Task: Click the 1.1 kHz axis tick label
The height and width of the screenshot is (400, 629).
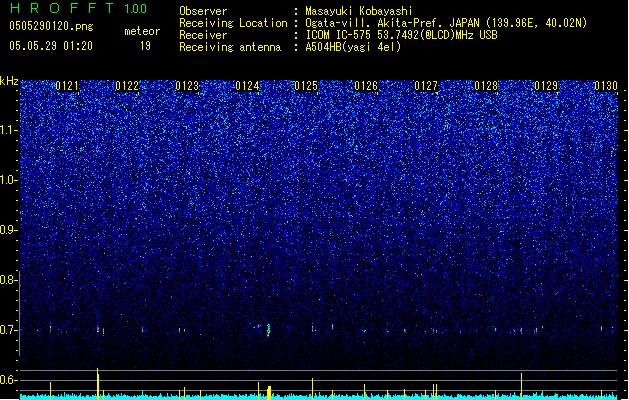Action: (x=8, y=130)
